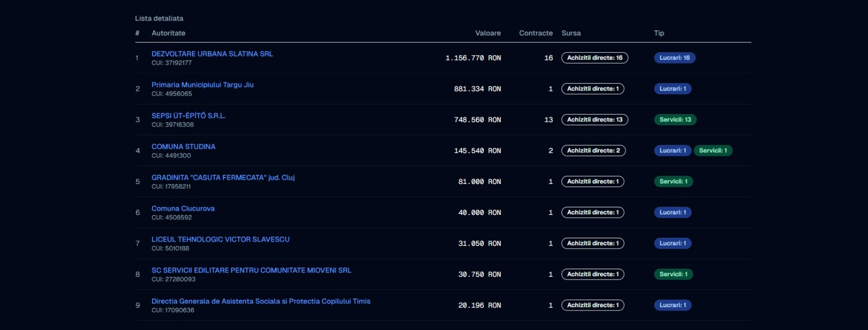Viewport: 868px width, 330px height.
Task: Sort by the Contracte column header
Action: (535, 33)
